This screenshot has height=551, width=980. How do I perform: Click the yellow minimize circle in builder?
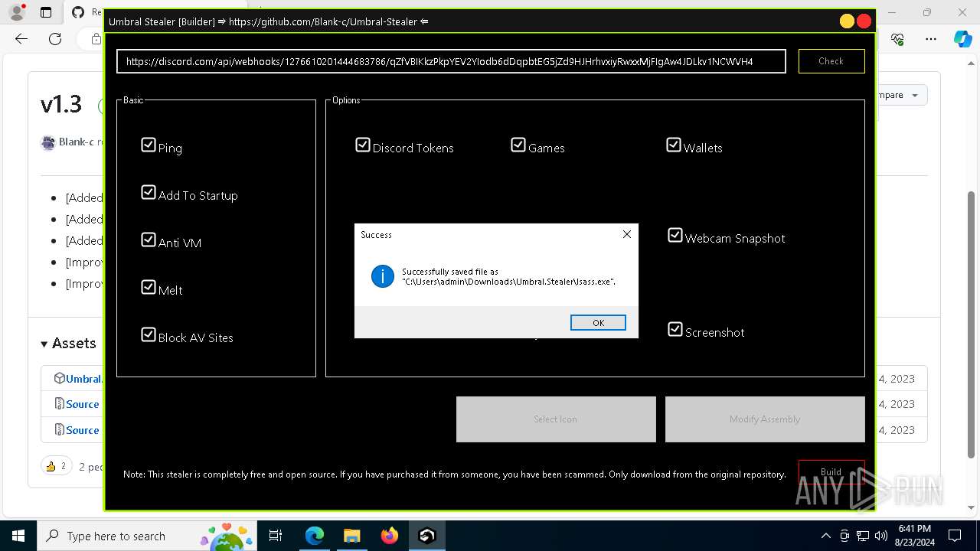pos(847,21)
